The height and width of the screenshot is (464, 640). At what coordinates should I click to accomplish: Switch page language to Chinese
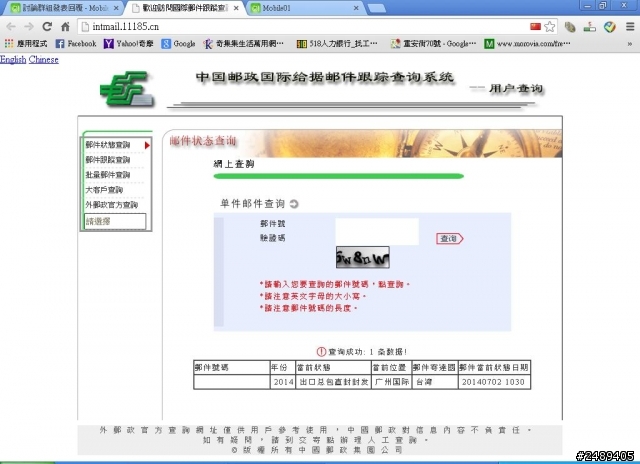pos(43,60)
